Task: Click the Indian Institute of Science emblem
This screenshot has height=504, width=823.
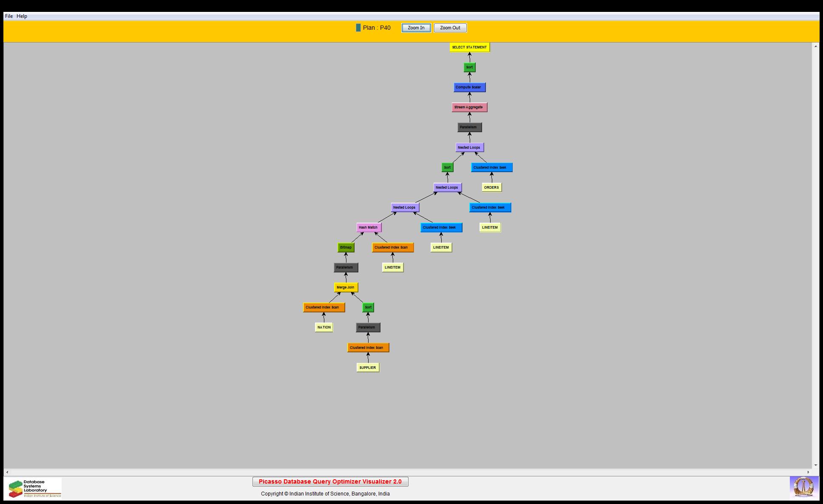Action: [x=803, y=487]
